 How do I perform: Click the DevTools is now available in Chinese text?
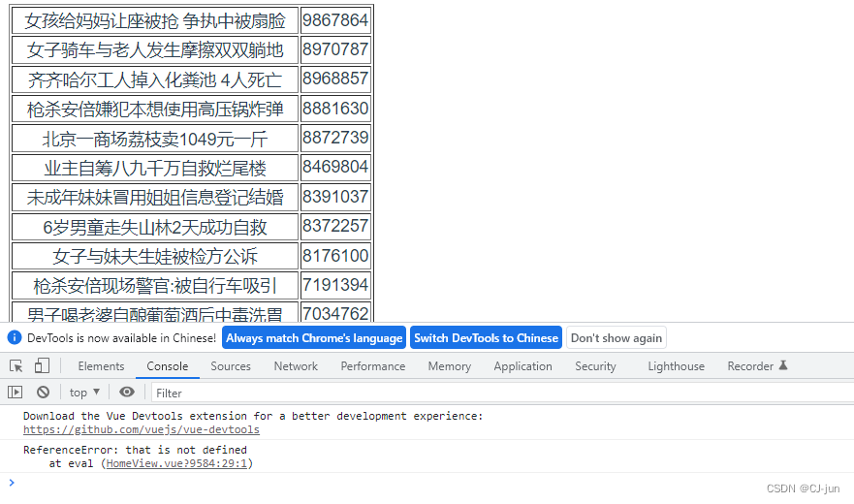coord(121,338)
